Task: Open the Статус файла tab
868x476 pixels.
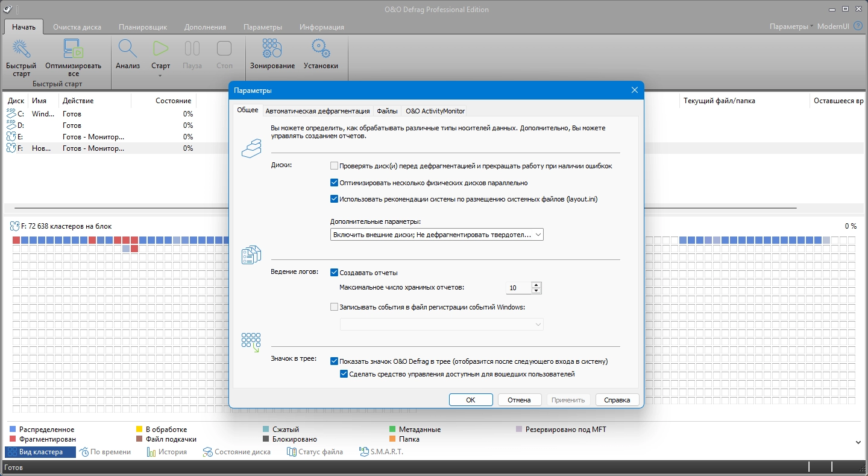Action: tap(315, 452)
